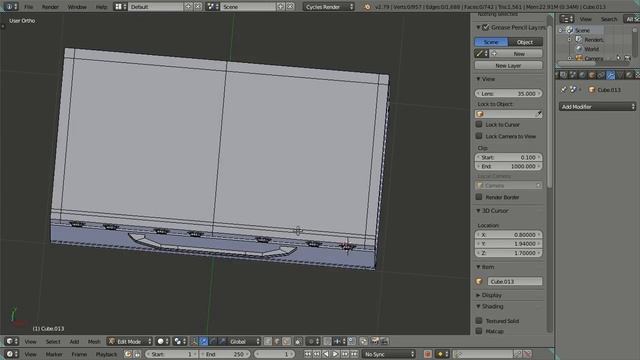
Task: Add a new screen layout with plus icon
Action: click(x=188, y=7)
